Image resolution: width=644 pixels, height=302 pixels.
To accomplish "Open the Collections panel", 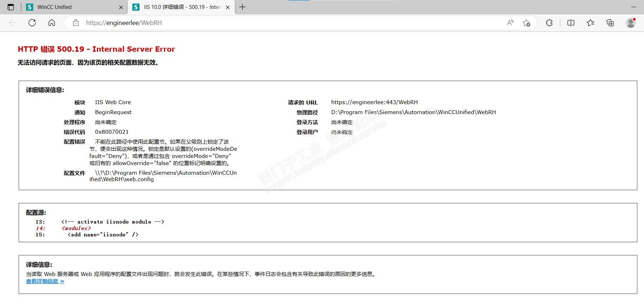I will pos(610,23).
